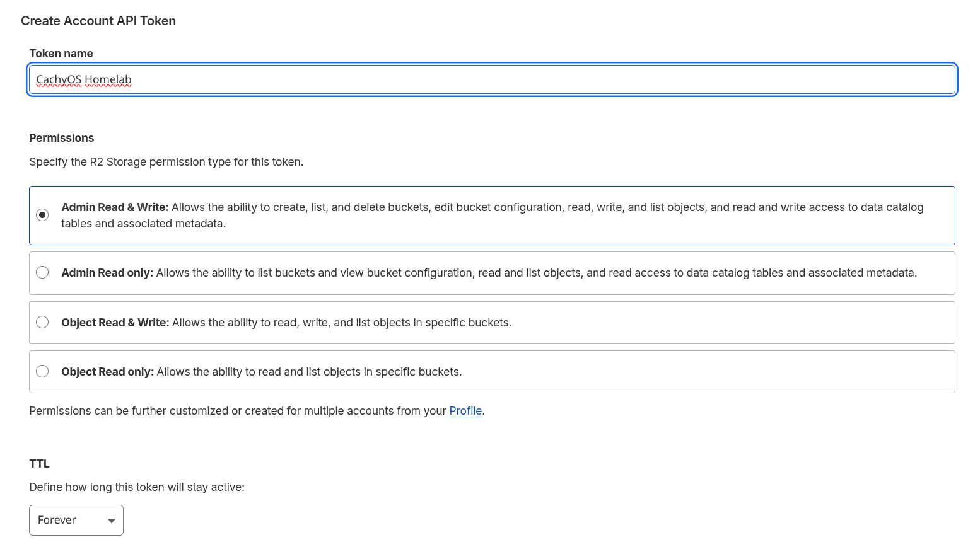
Task: Click the bold "Admin Read & Write:" label
Action: [x=115, y=207]
